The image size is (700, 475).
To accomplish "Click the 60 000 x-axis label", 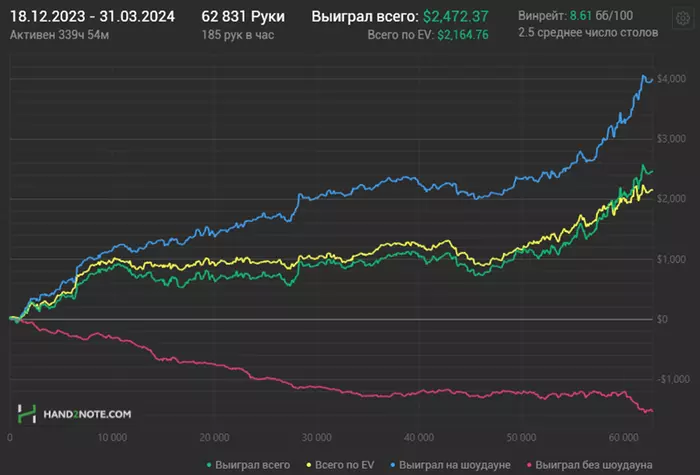I will point(623,437).
